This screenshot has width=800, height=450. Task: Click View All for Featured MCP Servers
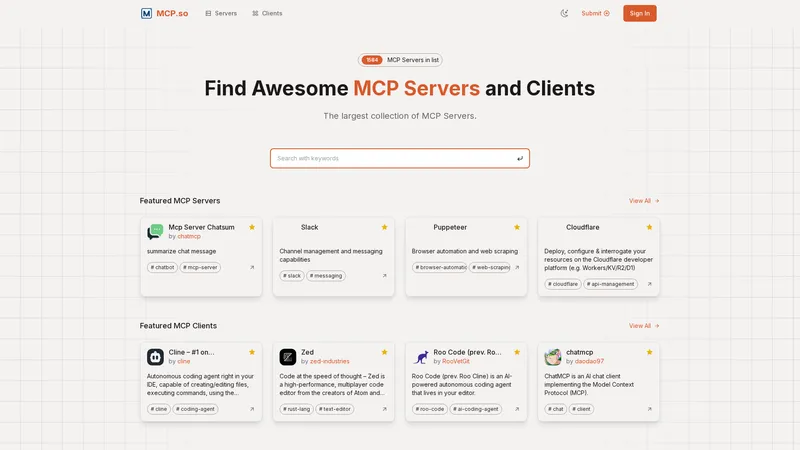tap(644, 201)
